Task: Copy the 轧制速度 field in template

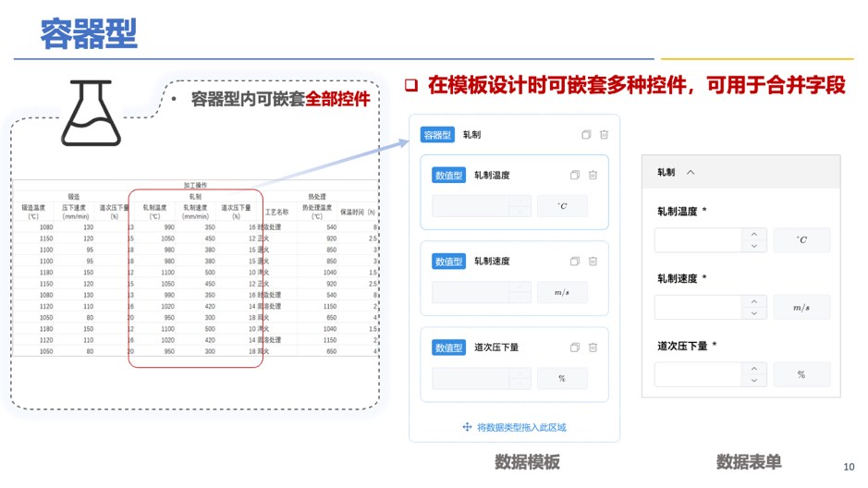Action: point(575,262)
